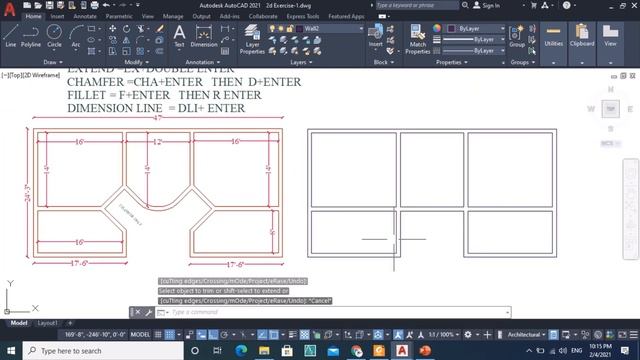This screenshot has height=360, width=640.
Task: Open the annotation scale dropdown
Action: tap(443, 335)
